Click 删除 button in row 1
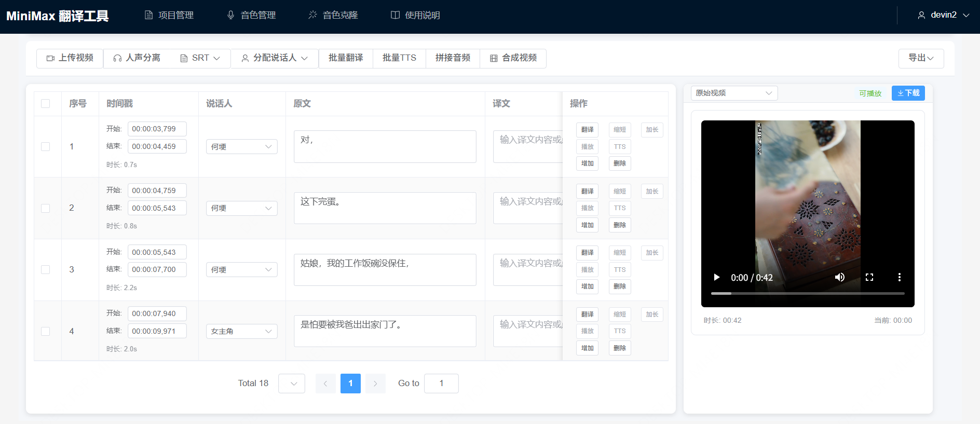 point(620,163)
